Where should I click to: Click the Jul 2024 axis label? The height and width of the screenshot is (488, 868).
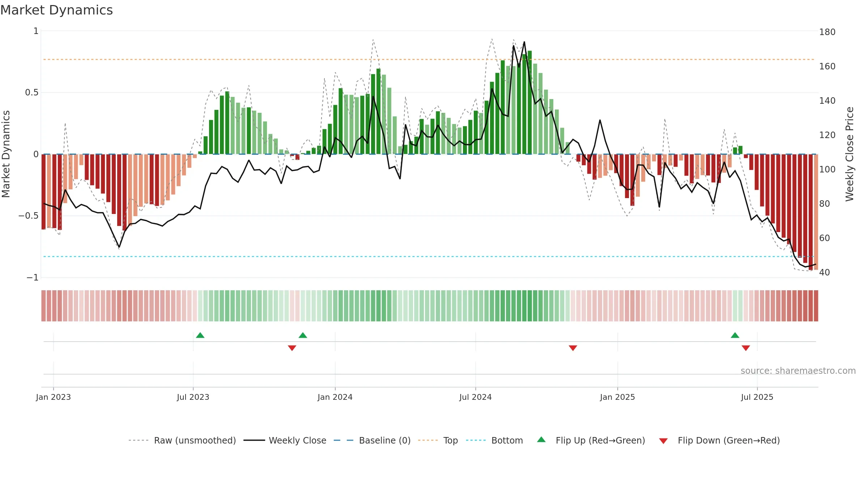(476, 397)
